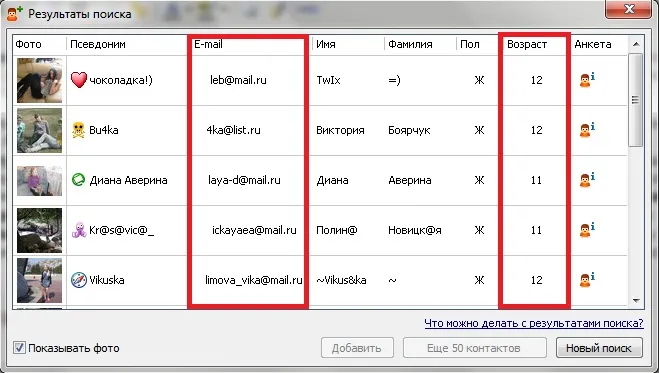Viewport: 659px width, 373px height.
Task: Click photo thumbnail of чоколадка!)
Action: (x=39, y=80)
